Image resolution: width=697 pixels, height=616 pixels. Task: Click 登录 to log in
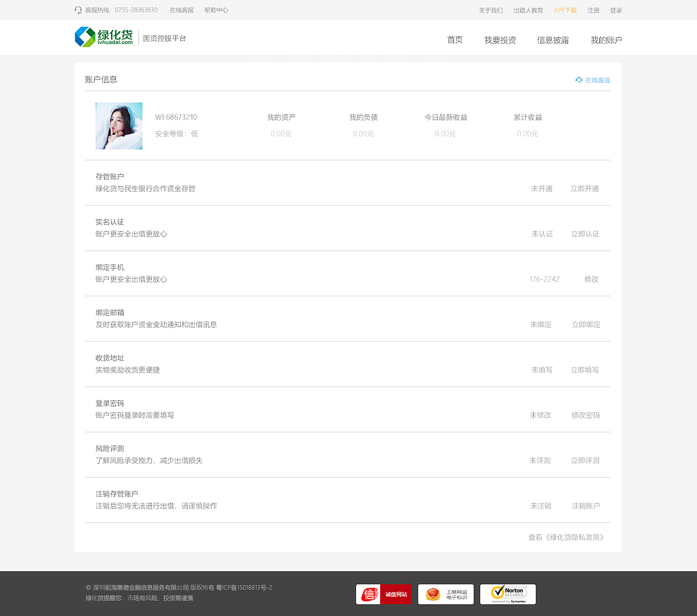(616, 10)
